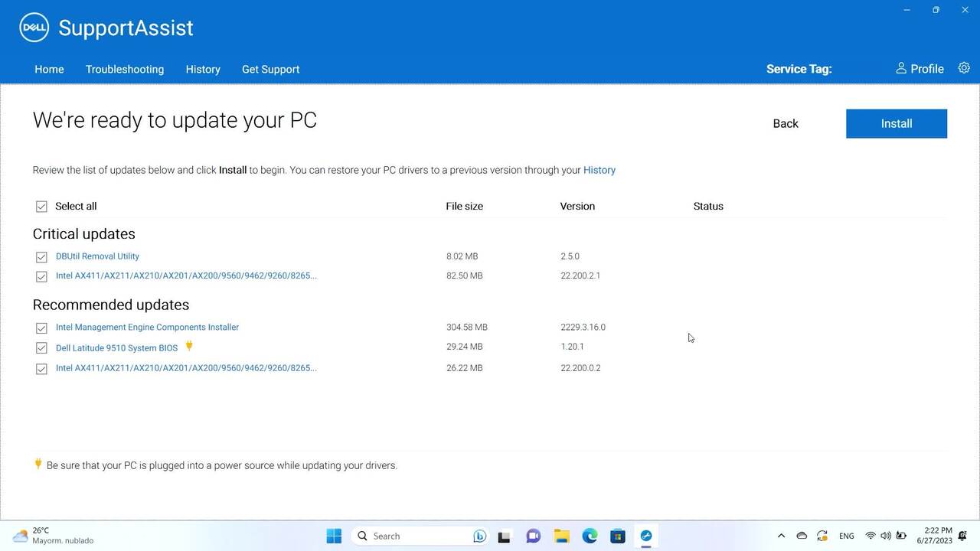This screenshot has width=980, height=551.
Task: Show hidden system tray icons
Action: 781,536
